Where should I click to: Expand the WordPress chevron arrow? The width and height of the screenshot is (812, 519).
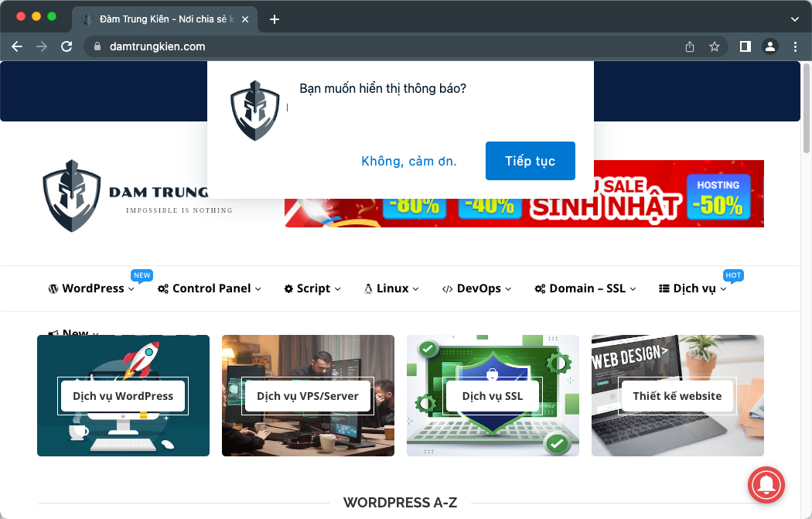(131, 289)
